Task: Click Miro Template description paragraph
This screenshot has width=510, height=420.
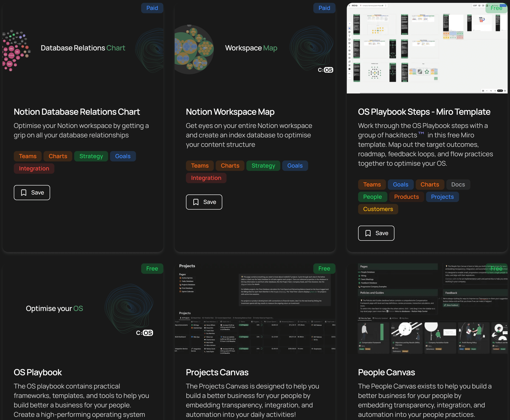Action: click(x=425, y=144)
